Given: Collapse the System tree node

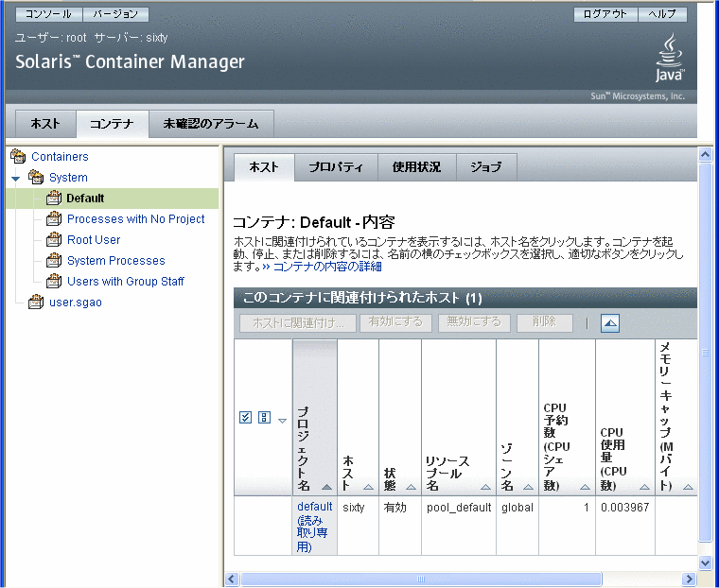Looking at the screenshot, I should (x=15, y=179).
